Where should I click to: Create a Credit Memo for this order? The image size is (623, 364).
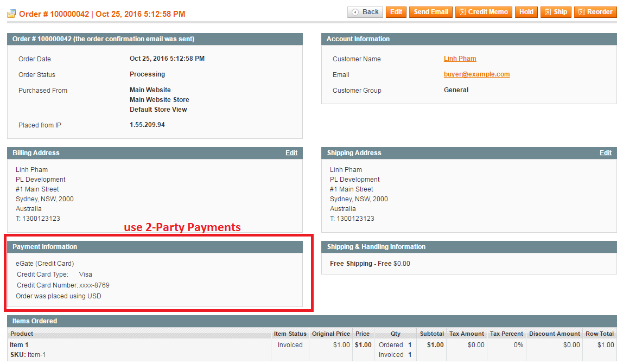pyautogui.click(x=484, y=12)
